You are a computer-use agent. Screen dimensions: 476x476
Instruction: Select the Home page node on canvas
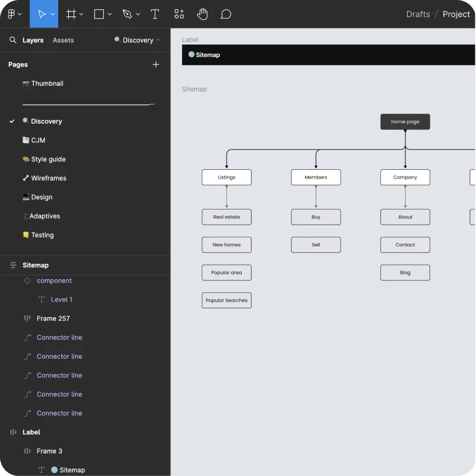pyautogui.click(x=405, y=121)
